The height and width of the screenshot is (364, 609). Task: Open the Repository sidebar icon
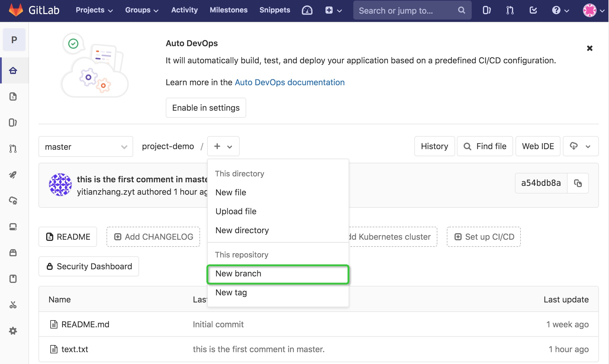click(13, 96)
